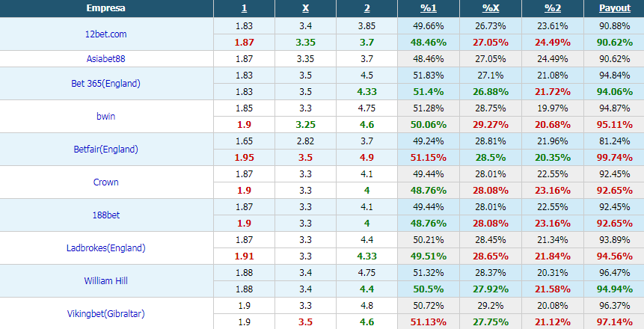This screenshot has height=329, width=644.
Task: Click the 51.83% value in Bet 365 row
Action: click(x=429, y=76)
